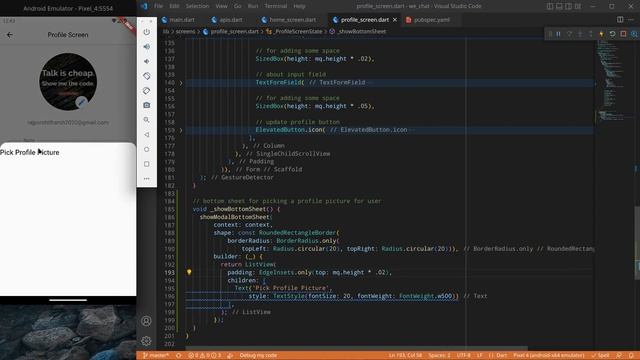640x360 pixels.
Task: Click the screens breadcrumb segment
Action: pyautogui.click(x=185, y=31)
